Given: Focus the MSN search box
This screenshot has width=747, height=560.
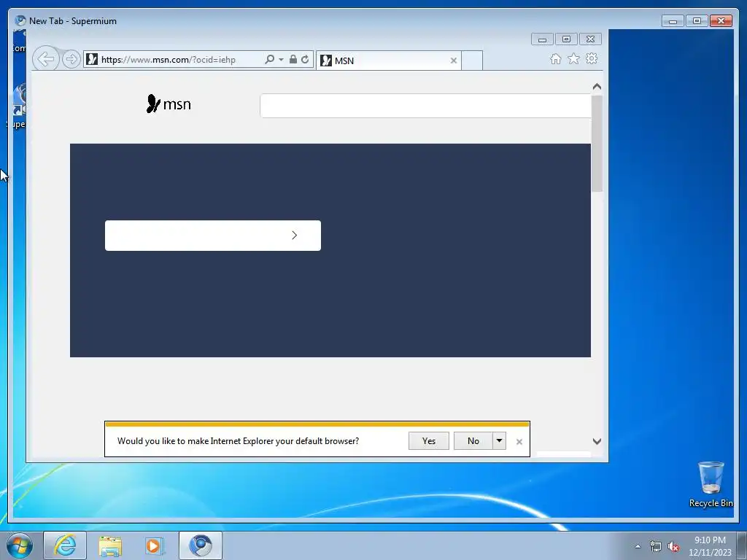Looking at the screenshot, I should pos(425,106).
